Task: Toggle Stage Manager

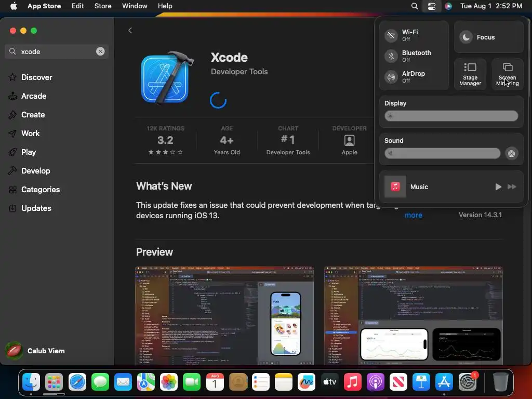Action: coord(470,74)
